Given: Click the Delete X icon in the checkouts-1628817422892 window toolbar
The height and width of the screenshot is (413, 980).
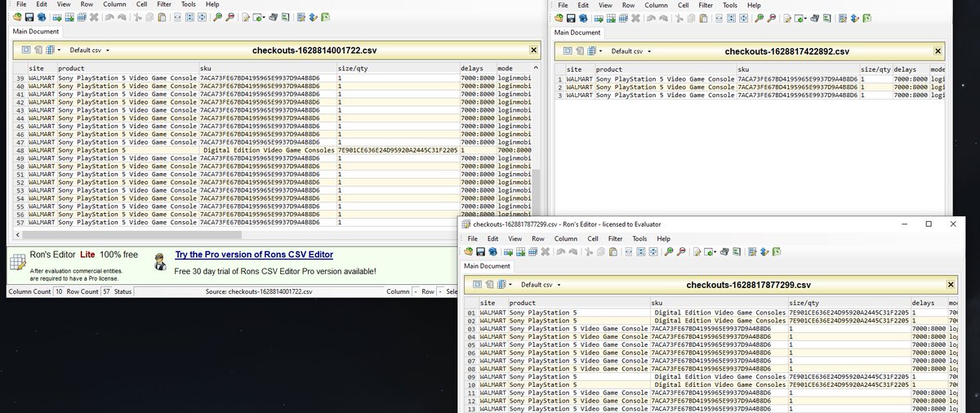Looking at the screenshot, I should [635, 18].
